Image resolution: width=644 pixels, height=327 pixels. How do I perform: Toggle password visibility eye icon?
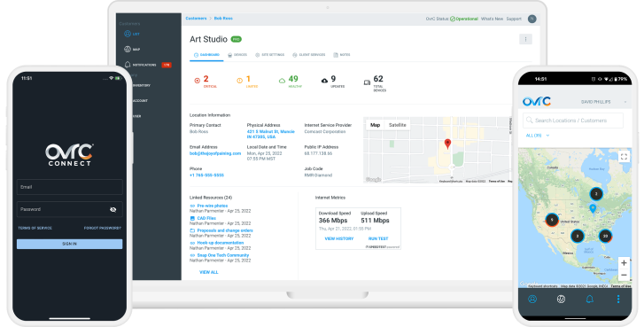pos(113,209)
